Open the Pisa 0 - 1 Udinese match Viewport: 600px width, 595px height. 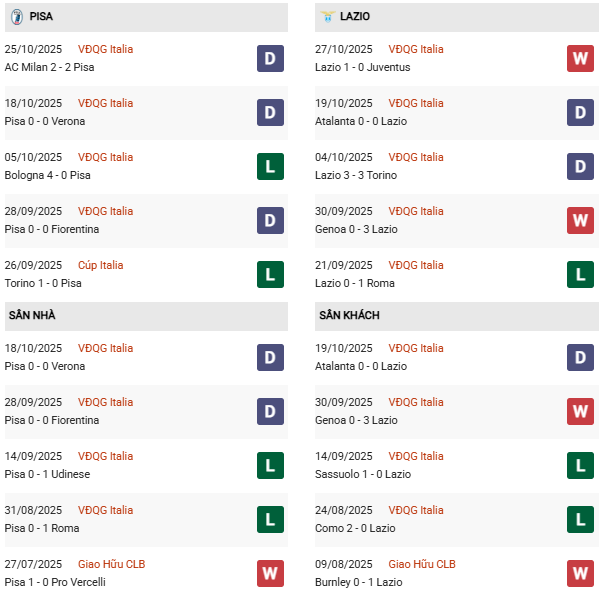[50, 474]
